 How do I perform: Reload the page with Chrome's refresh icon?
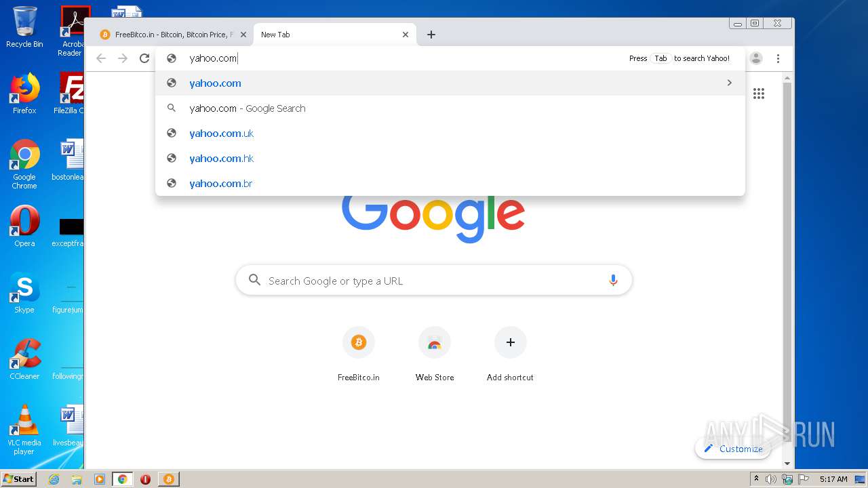coord(144,58)
